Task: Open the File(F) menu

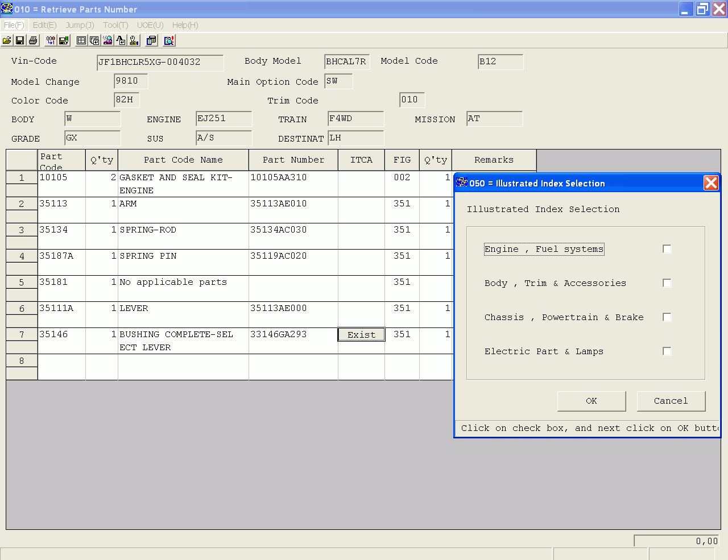Action: 14,25
